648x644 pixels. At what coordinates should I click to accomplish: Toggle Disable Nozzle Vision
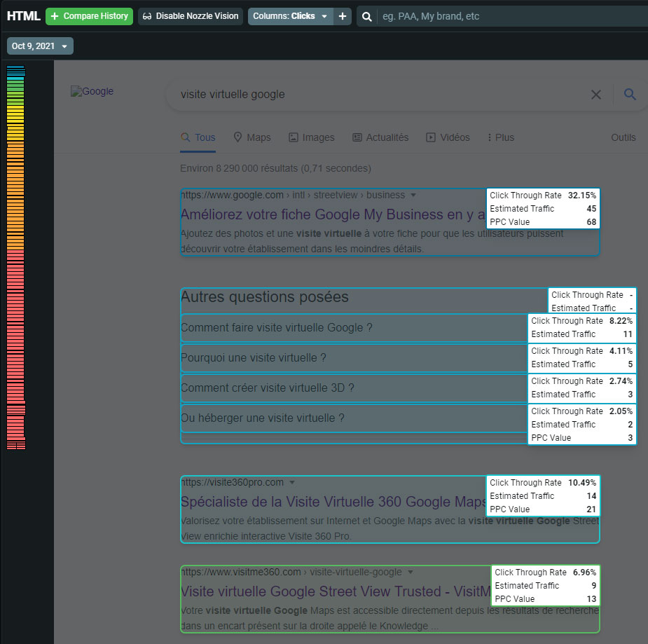coord(190,16)
